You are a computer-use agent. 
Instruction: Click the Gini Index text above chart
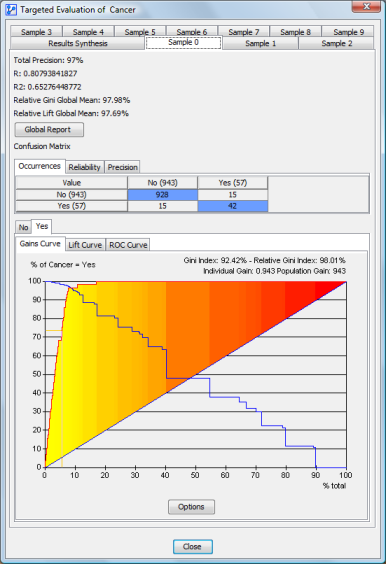click(x=264, y=260)
